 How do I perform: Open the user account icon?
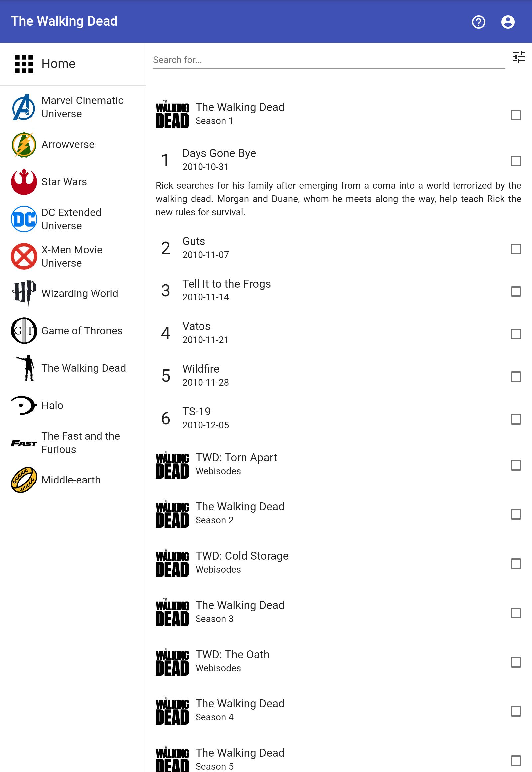coord(508,22)
